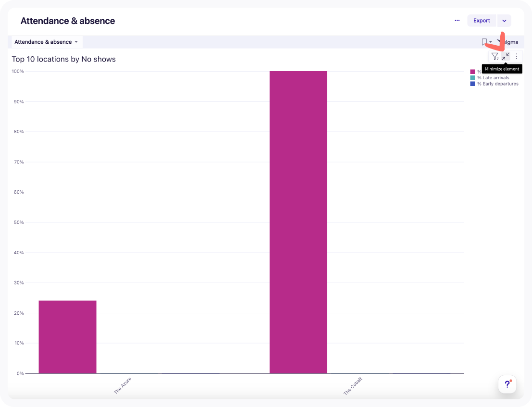The width and height of the screenshot is (532, 407).
Task: Open the horizontal three-dot menu beside Export
Action: (457, 21)
